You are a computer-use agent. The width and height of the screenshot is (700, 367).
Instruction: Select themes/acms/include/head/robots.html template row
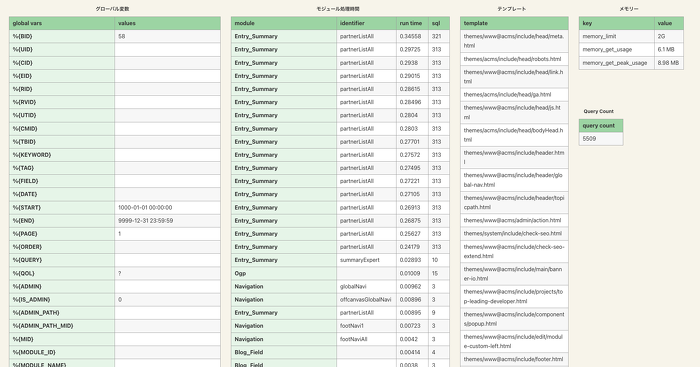coord(514,59)
